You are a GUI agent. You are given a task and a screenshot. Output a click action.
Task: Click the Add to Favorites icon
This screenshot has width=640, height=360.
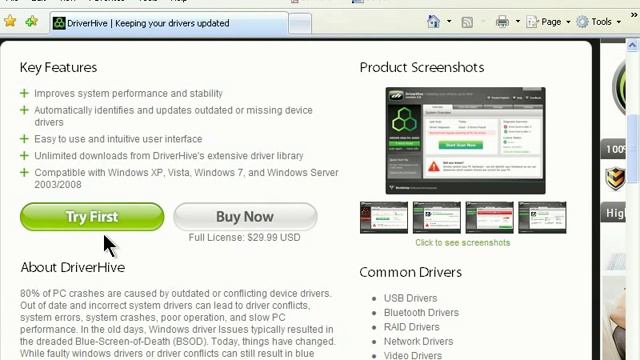(31, 21)
